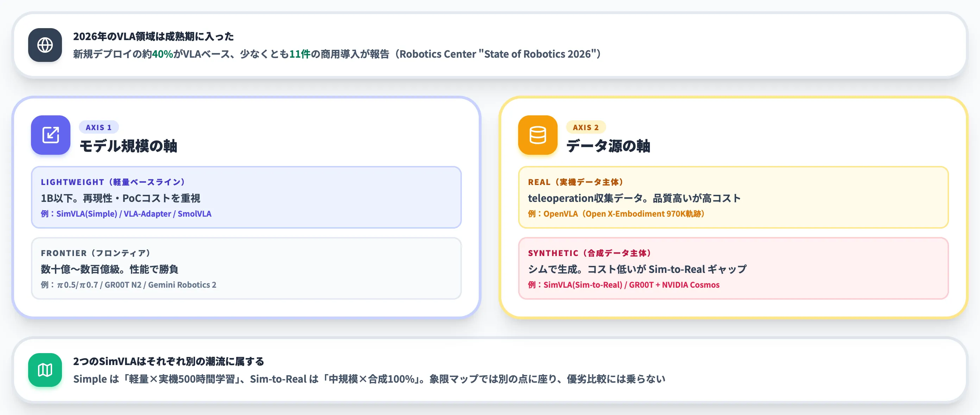This screenshot has width=980, height=415.
Task: Click the example SimVLA(Sim-to-Real) / GR00T + NVIDIA Cosmos
Action: (632, 285)
